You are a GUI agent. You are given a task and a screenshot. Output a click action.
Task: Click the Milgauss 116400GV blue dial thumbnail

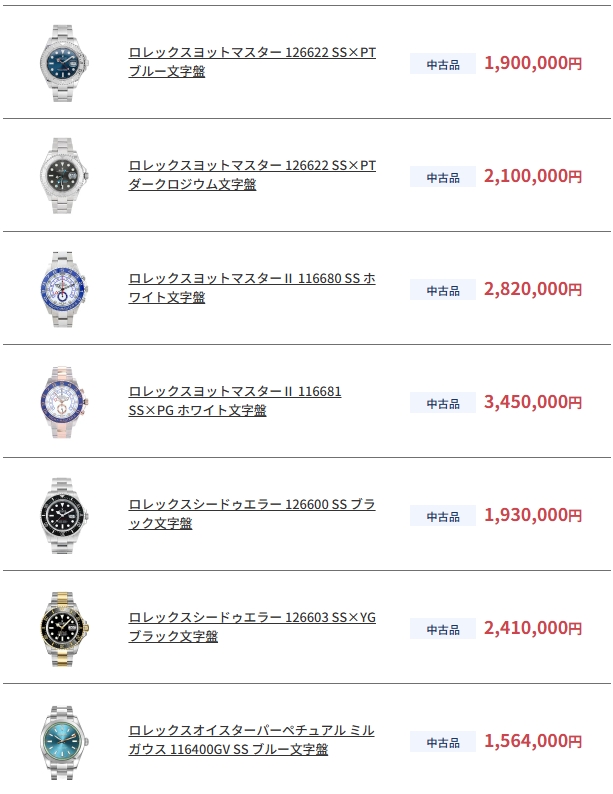(x=65, y=740)
